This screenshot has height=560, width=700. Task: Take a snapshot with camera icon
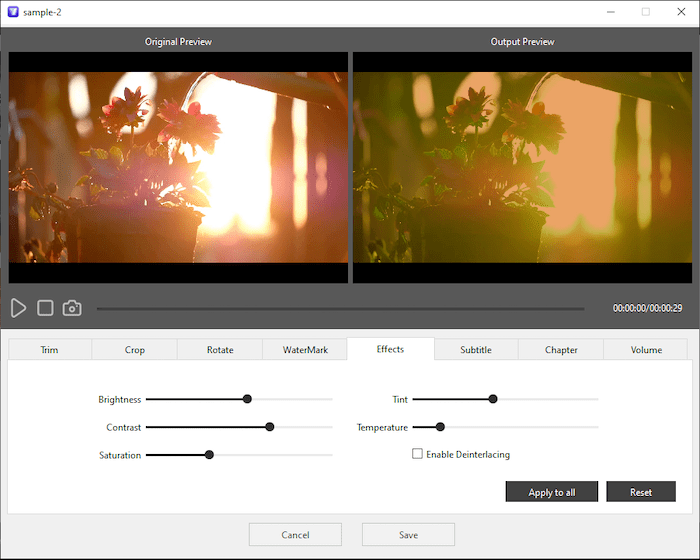pos(72,308)
